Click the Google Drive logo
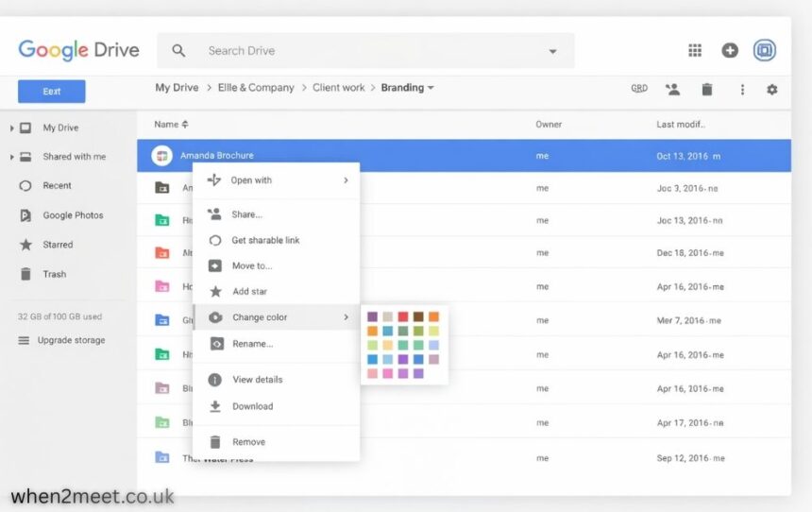This screenshot has height=512, width=812. click(78, 50)
